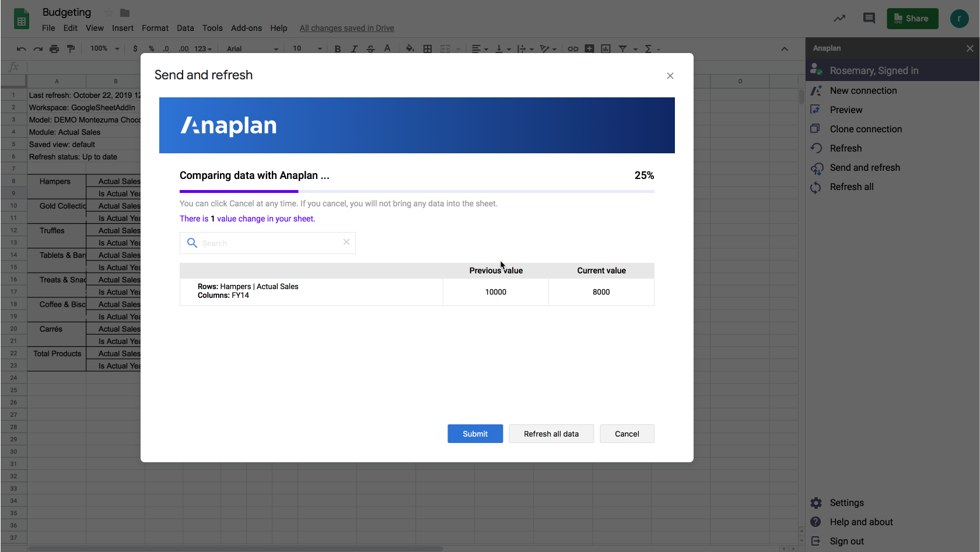
Task: Click the Preview icon in the sidebar
Action: [816, 110]
